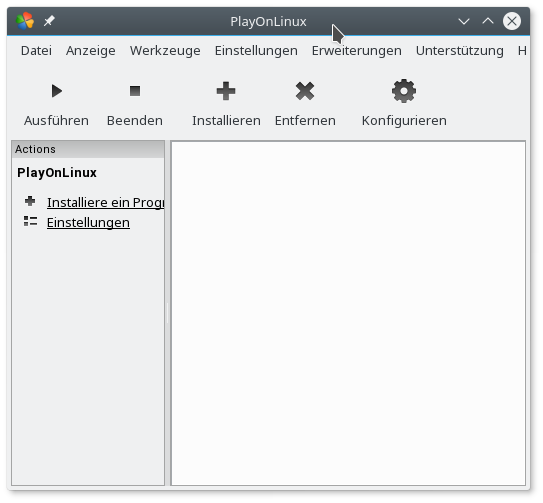Open the partially visible H menu
The height and width of the screenshot is (503, 543).
(522, 51)
